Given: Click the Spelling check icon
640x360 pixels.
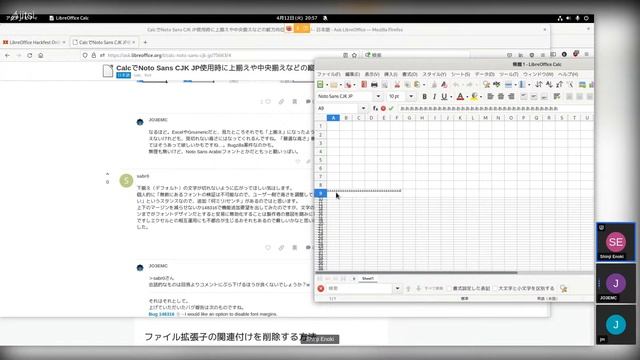Looking at the screenshot, I should click(x=497, y=84).
